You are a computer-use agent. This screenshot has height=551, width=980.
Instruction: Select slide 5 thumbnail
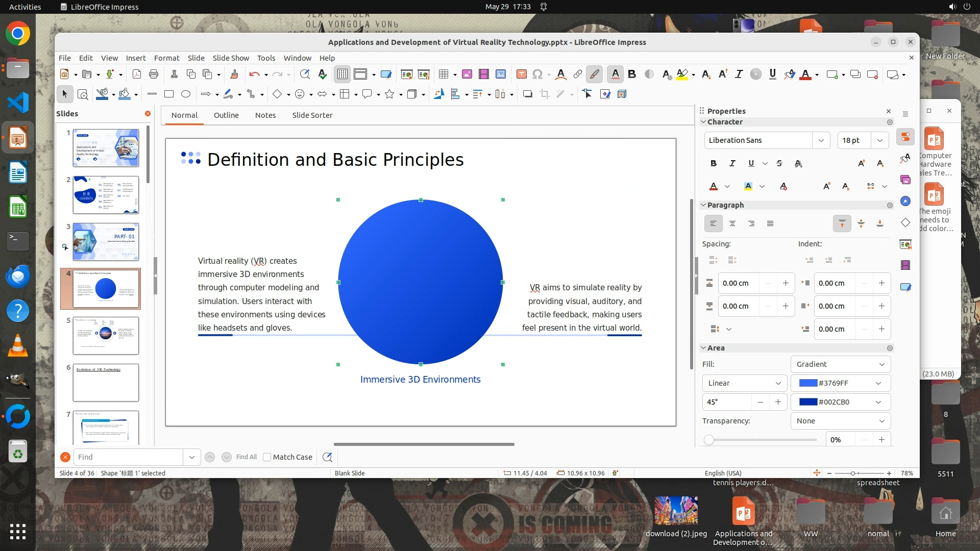coord(106,335)
